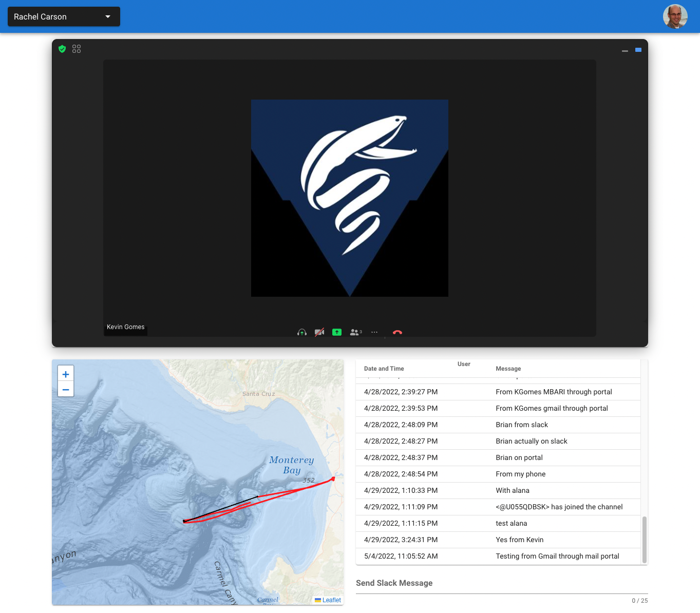700x613 pixels.
Task: Click the join audio headphones icon
Action: coord(302,332)
